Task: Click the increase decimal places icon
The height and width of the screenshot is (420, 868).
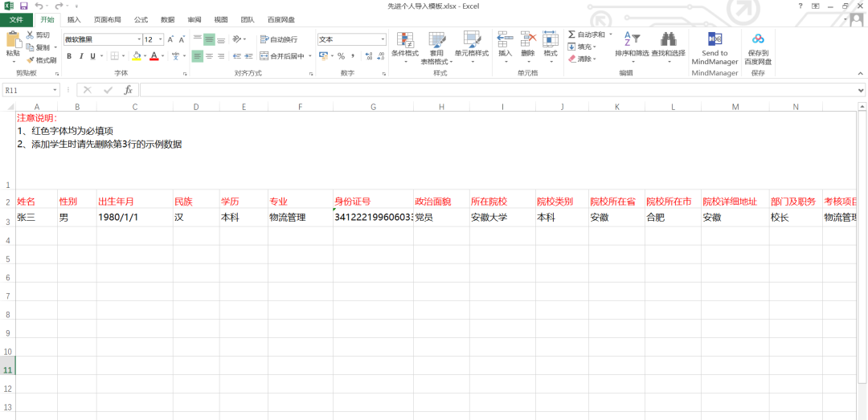Action: [368, 56]
